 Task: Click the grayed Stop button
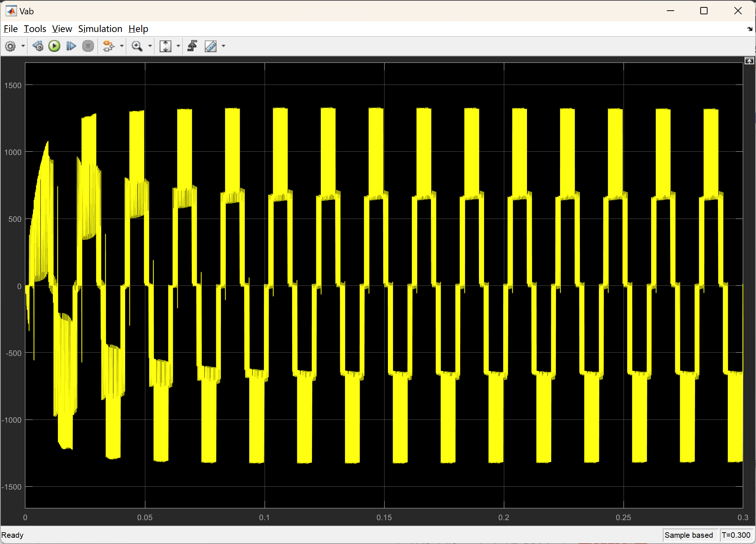point(88,46)
